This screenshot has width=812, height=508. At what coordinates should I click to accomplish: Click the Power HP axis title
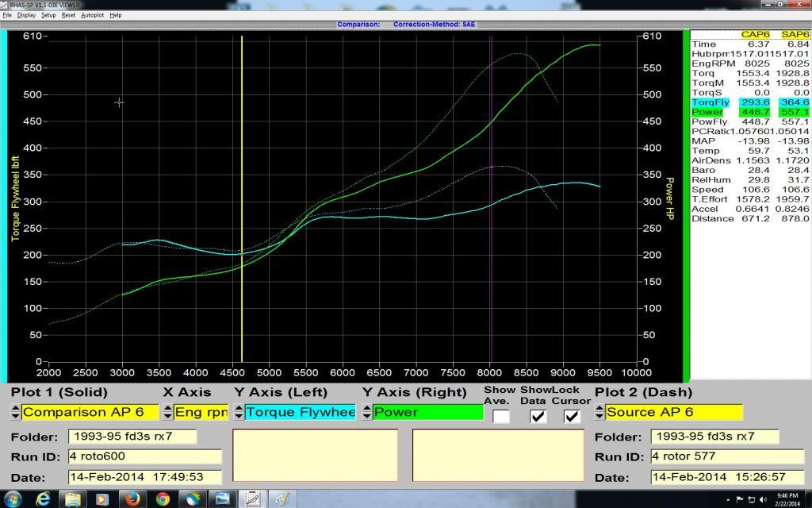coord(669,198)
